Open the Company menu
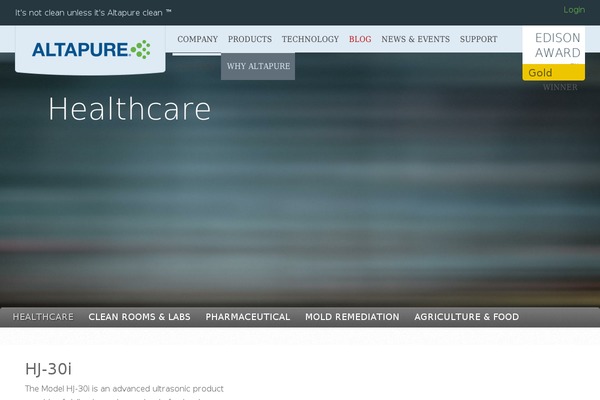The image size is (600, 400). coord(197,39)
